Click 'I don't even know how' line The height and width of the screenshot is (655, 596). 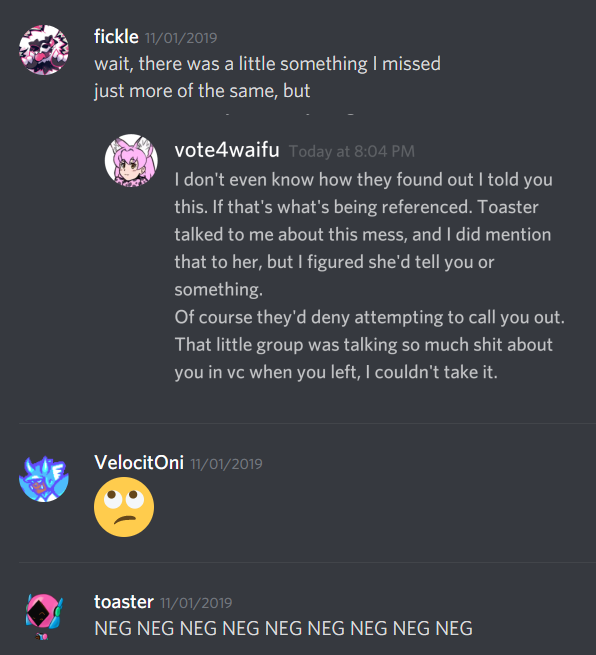[363, 180]
